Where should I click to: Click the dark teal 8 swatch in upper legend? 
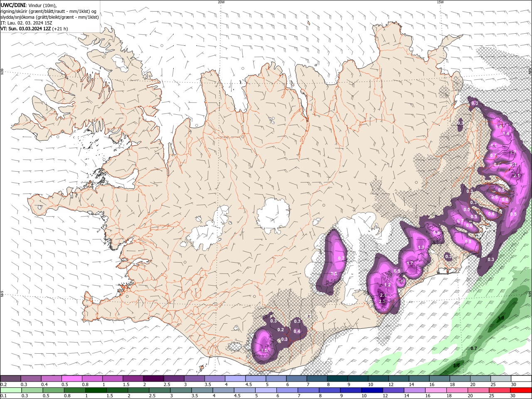337,379
